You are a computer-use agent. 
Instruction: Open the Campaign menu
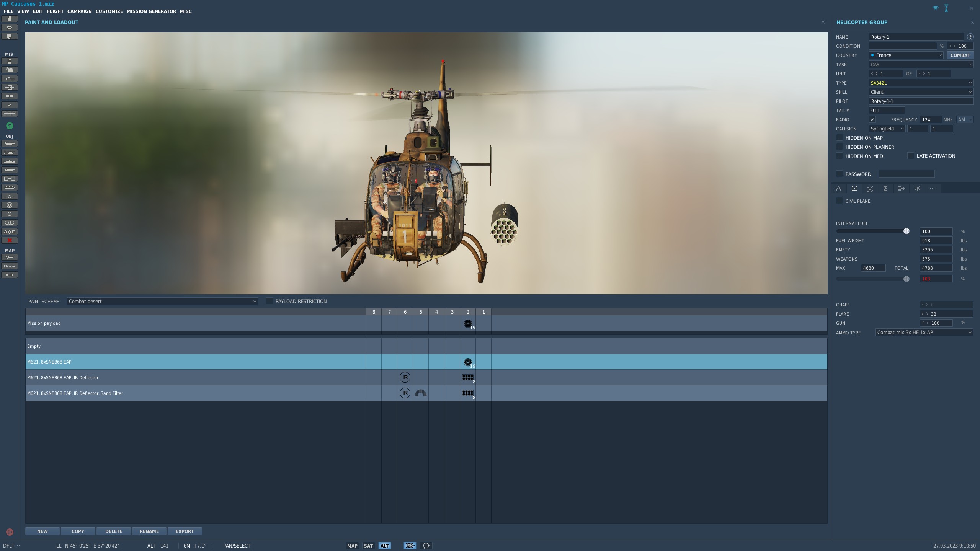[80, 11]
